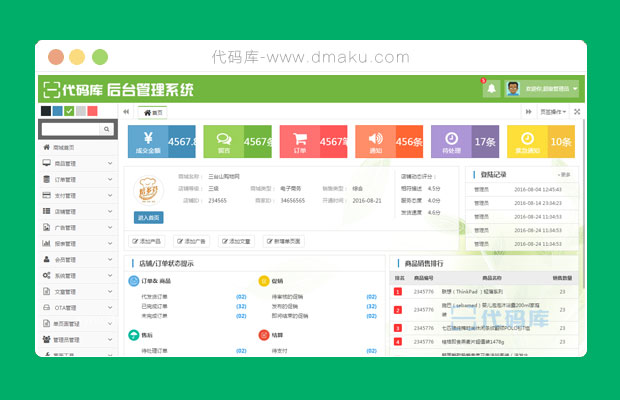Click the speaker icon on orange card
Image resolution: width=620 pixels, height=400 pixels.
pos(376,138)
